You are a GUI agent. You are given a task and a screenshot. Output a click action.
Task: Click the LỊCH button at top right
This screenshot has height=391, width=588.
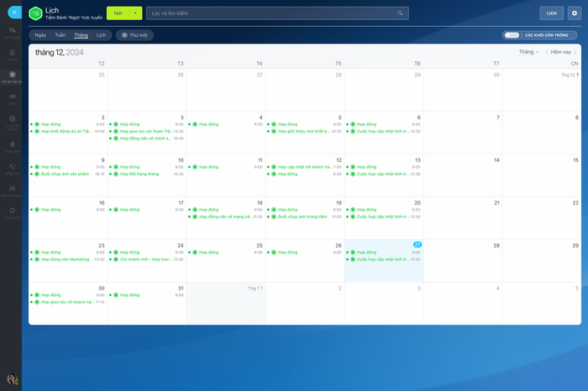(x=552, y=13)
